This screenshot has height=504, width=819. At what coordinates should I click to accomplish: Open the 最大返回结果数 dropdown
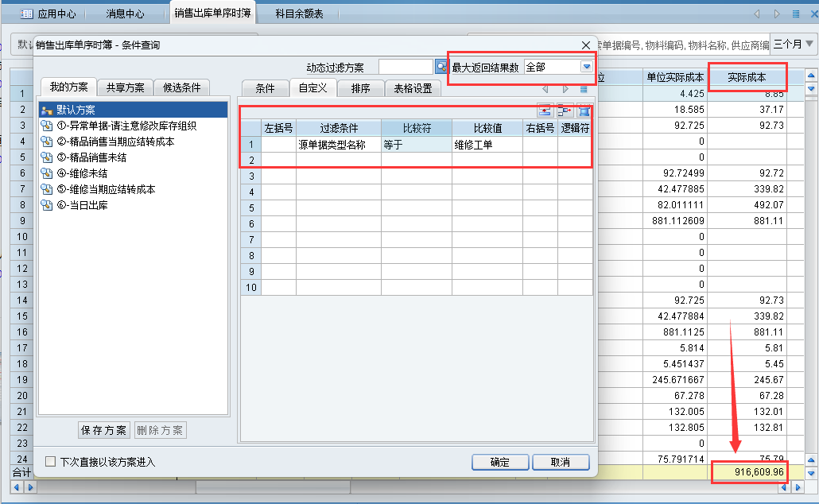[x=587, y=68]
